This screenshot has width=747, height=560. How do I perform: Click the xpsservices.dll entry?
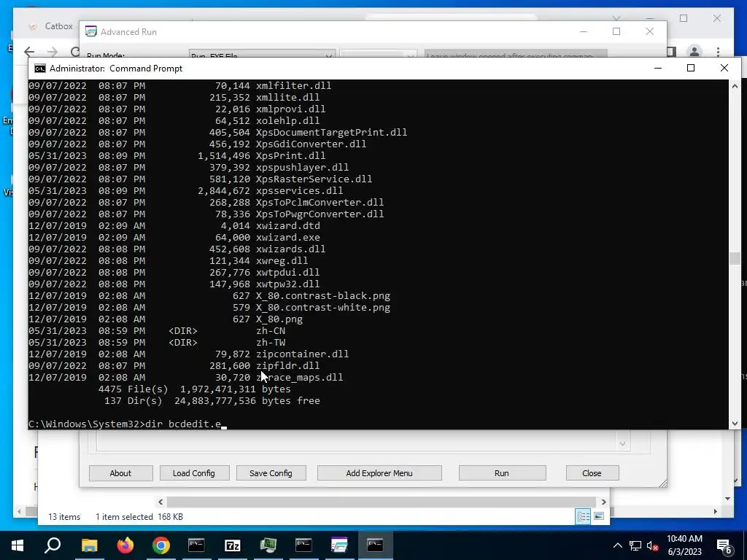[299, 190]
